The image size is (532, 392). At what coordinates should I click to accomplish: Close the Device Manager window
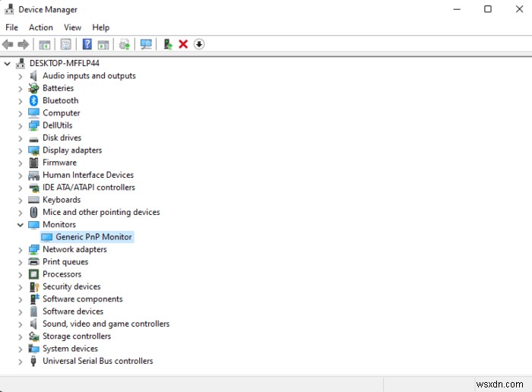519,9
